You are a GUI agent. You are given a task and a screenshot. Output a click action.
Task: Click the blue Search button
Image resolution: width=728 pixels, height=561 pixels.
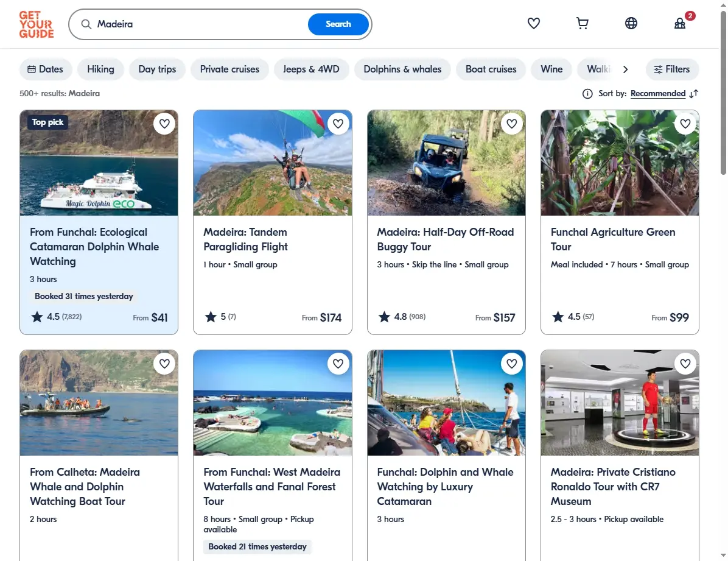338,24
